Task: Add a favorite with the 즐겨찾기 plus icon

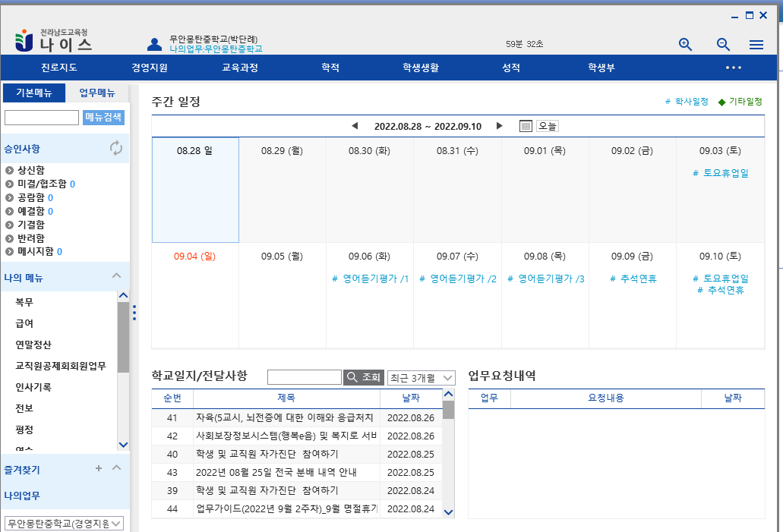Action: [99, 468]
